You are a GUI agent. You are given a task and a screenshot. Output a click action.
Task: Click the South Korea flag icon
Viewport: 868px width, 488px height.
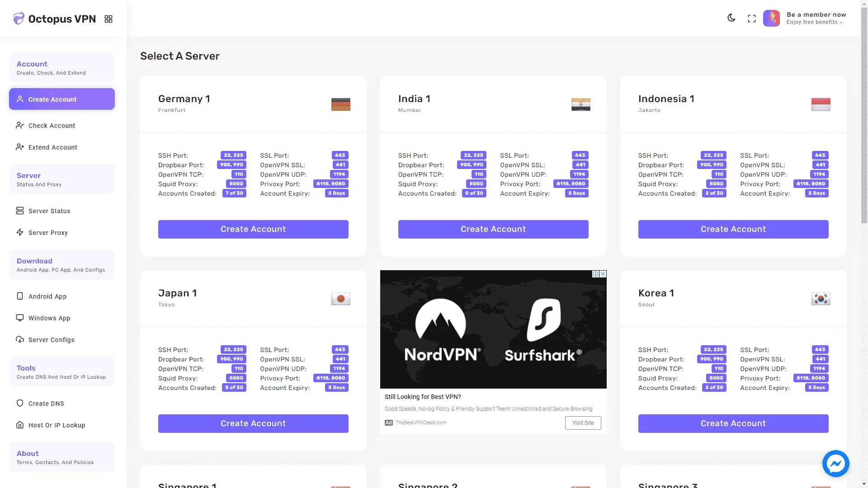(821, 299)
